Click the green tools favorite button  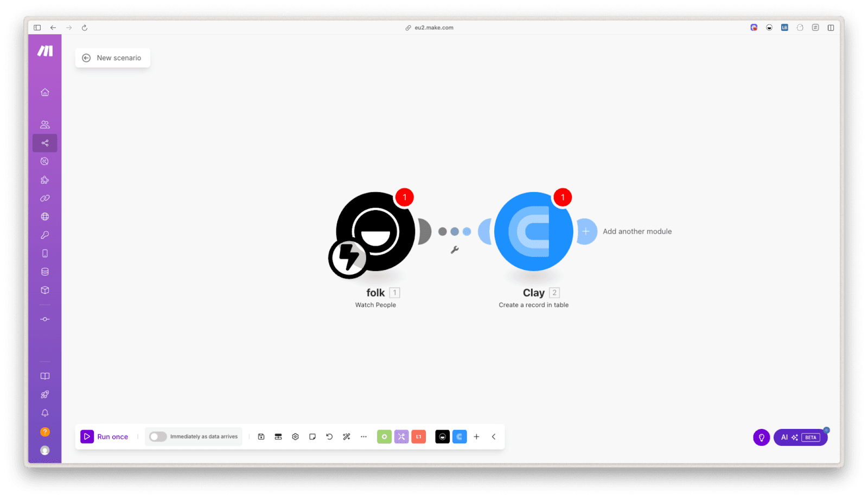384,437
